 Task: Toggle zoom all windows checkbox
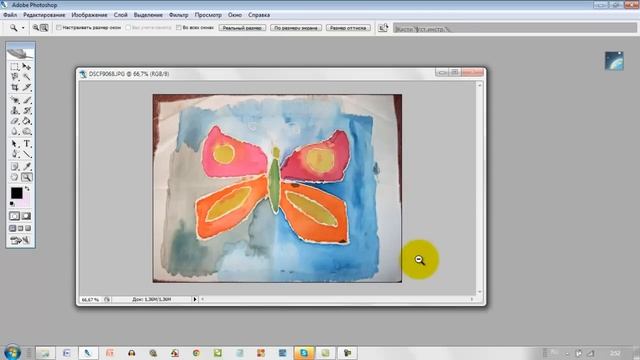click(178, 28)
